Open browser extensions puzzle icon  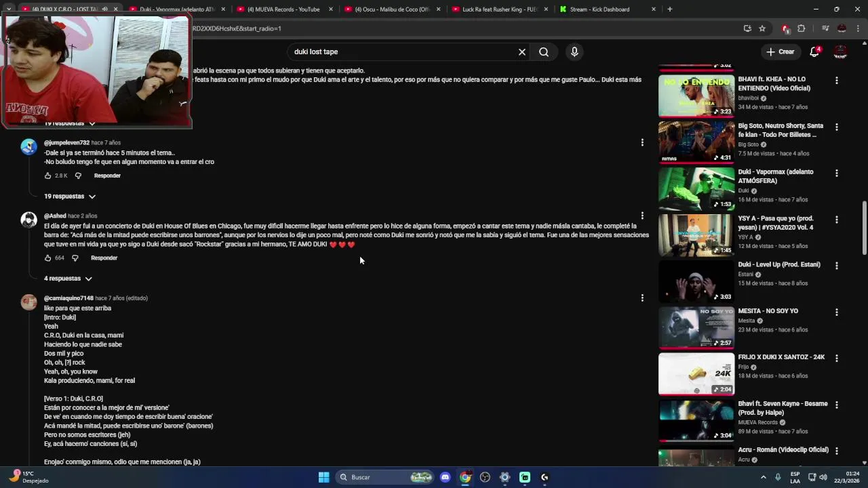pyautogui.click(x=801, y=28)
